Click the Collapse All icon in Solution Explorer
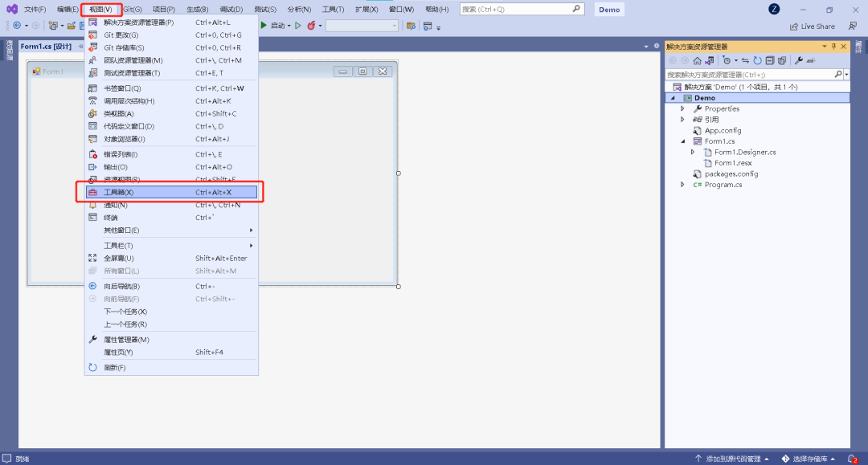The image size is (868, 465). (769, 60)
